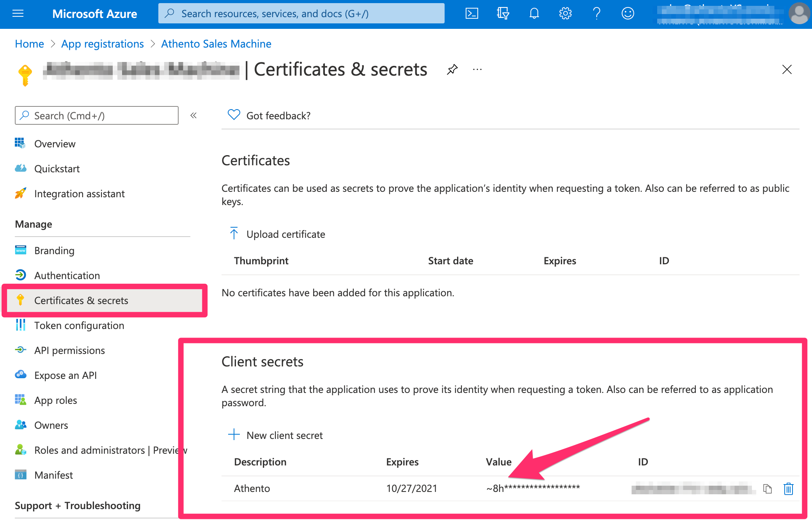Copy the Athento secret ID
The width and height of the screenshot is (812, 520).
(x=767, y=488)
